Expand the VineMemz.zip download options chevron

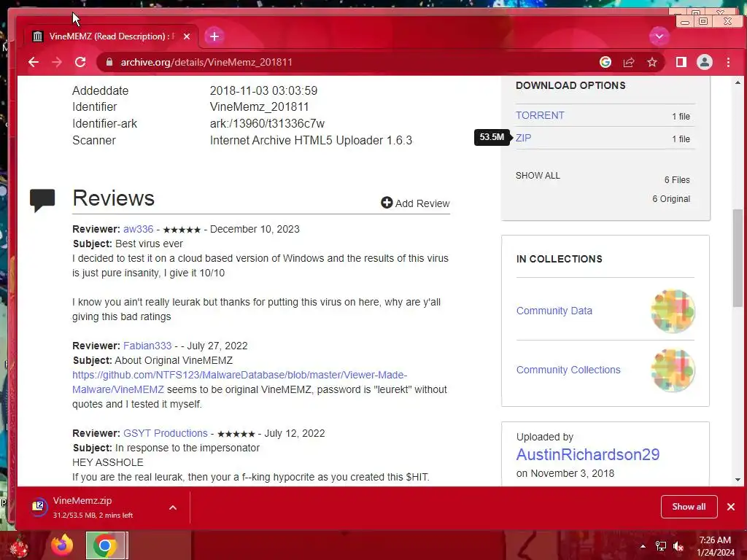(173, 507)
